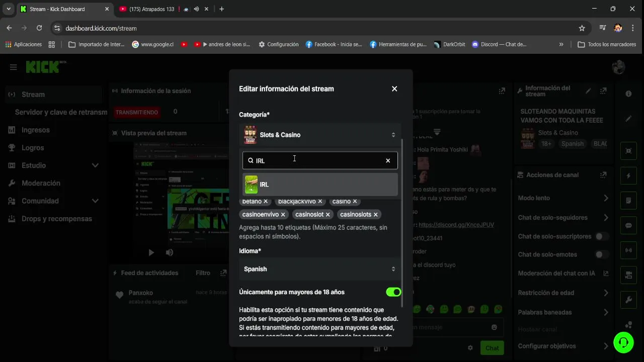This screenshot has width=644, height=362.
Task: Pop out the Feed de actividades panel
Action: coord(223,273)
